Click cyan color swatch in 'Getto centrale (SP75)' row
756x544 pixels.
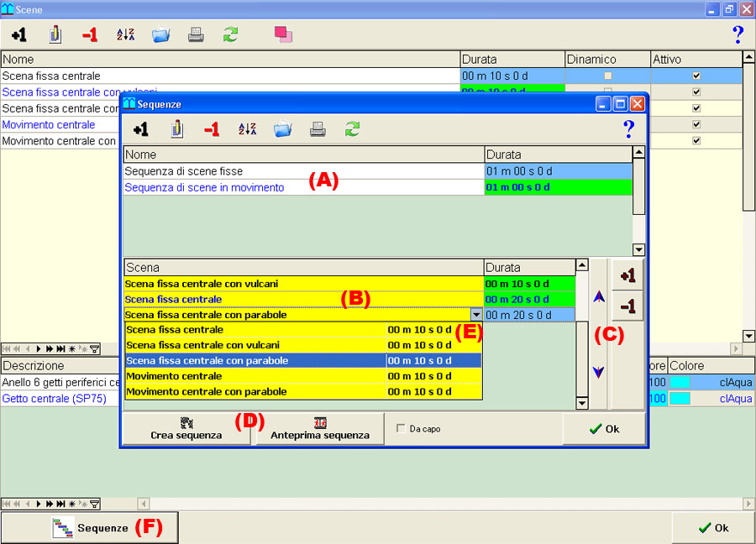point(680,399)
